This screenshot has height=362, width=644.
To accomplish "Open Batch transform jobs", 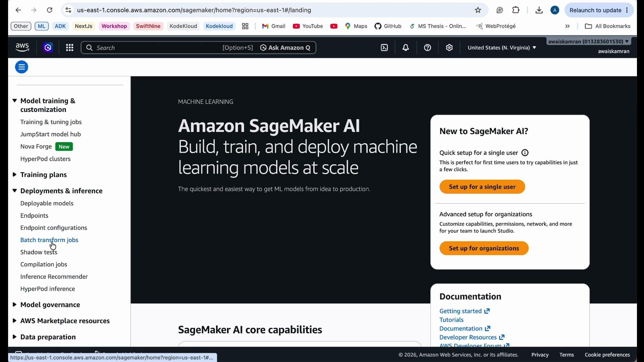I will (49, 240).
